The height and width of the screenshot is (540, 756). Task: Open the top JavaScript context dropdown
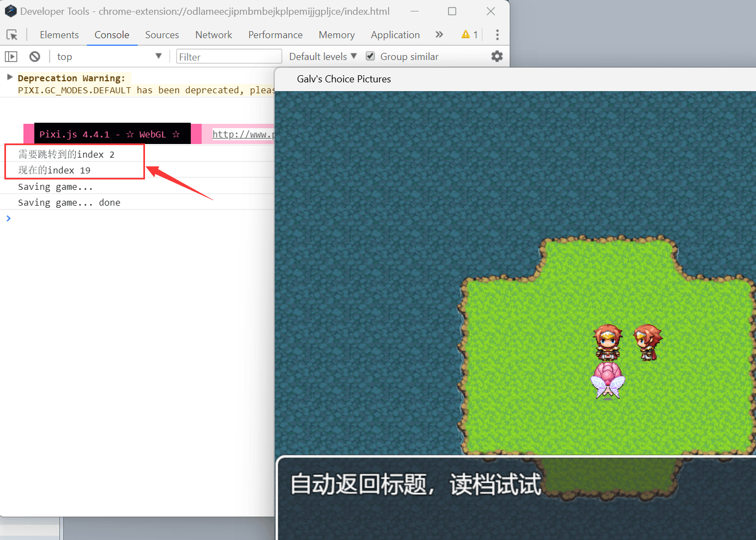pos(109,56)
